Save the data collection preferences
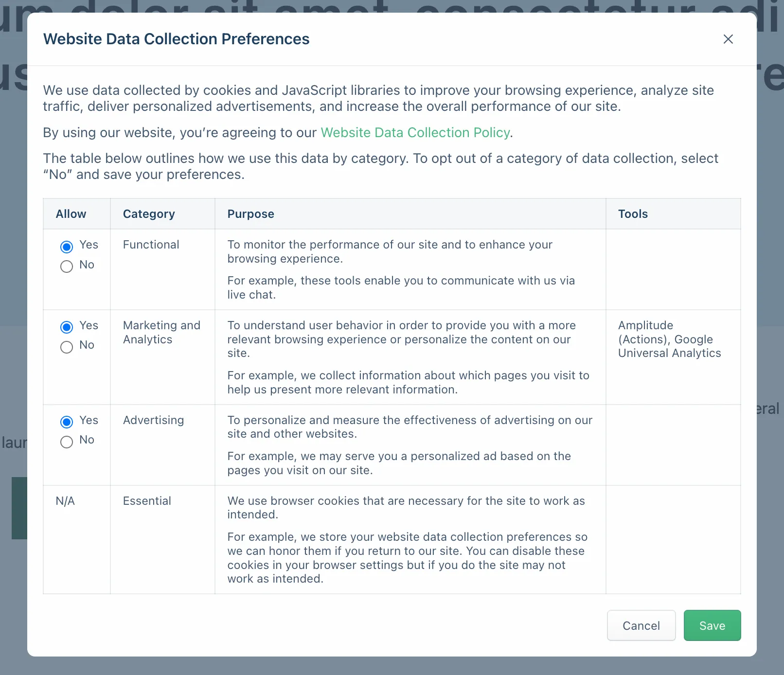This screenshot has height=675, width=784. point(712,625)
